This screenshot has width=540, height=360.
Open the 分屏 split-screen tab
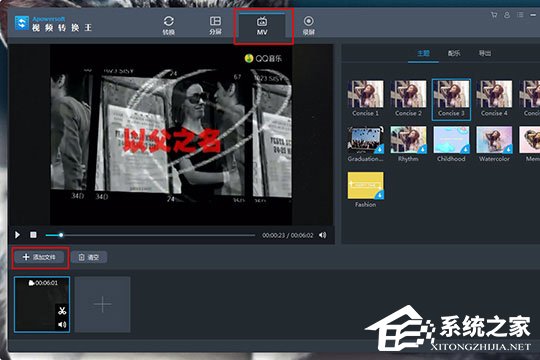tap(215, 25)
